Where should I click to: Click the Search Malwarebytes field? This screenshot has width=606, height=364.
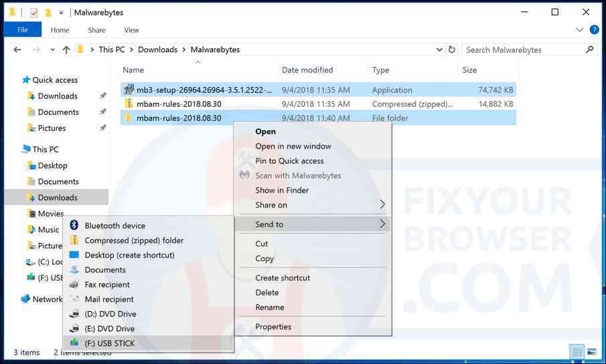click(530, 50)
